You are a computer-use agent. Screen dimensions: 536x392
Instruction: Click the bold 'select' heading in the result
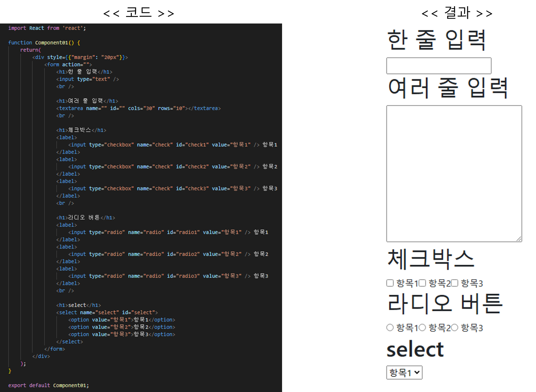(415, 349)
